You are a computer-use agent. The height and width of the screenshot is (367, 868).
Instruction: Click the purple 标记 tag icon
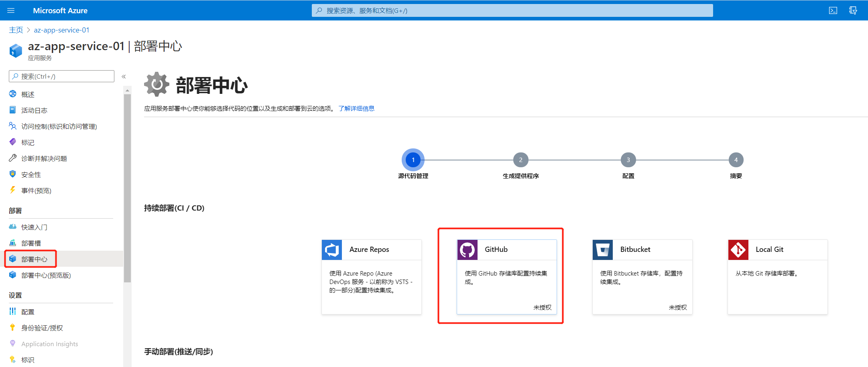13,142
